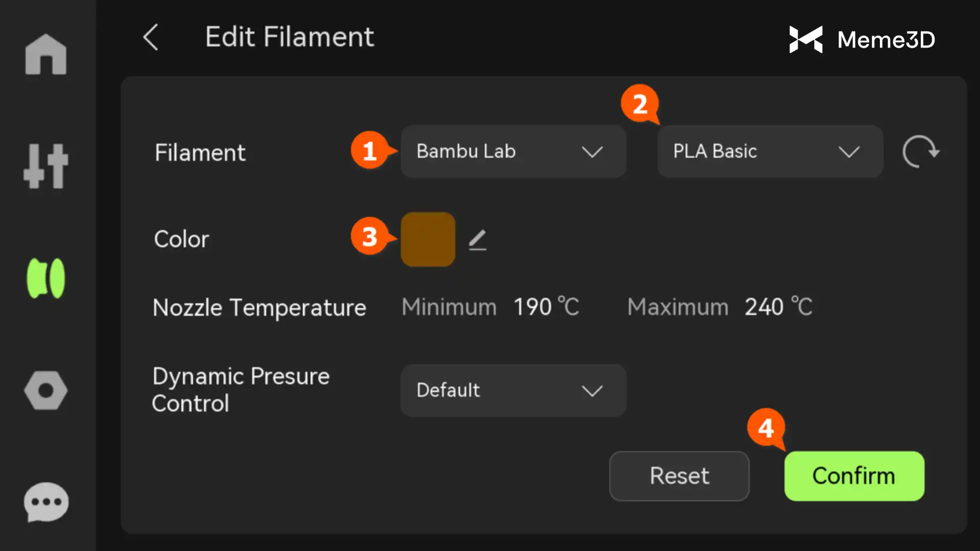This screenshot has width=980, height=551.
Task: Open the Messages chat bubble icon
Action: (46, 502)
